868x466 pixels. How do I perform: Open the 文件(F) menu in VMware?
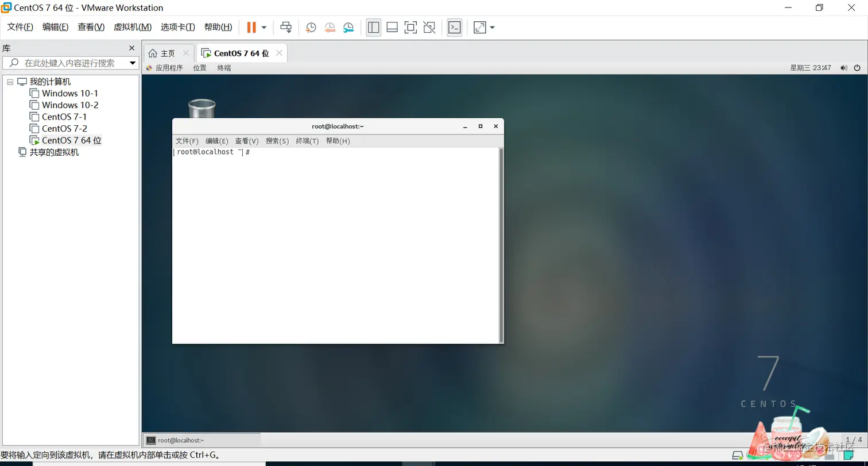20,27
